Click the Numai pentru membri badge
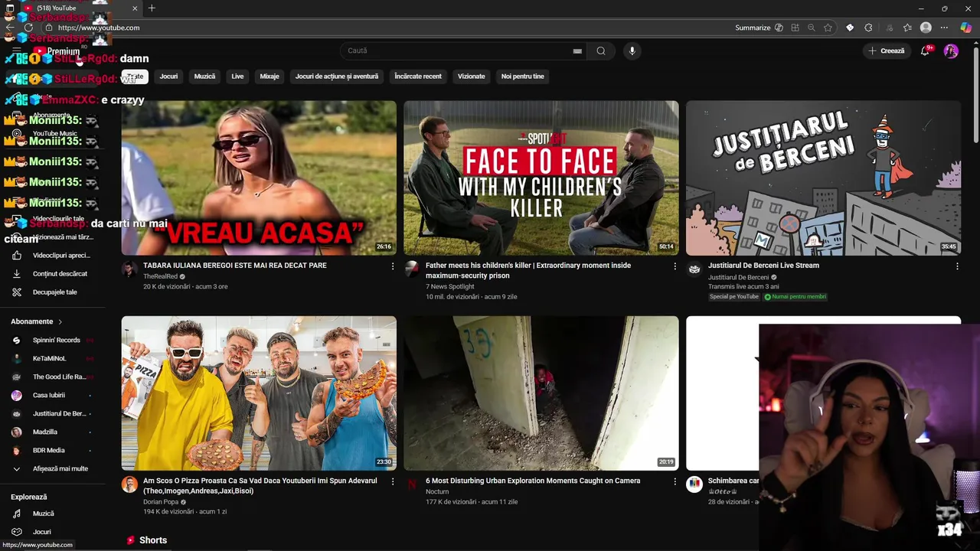The height and width of the screenshot is (551, 980). 795,297
